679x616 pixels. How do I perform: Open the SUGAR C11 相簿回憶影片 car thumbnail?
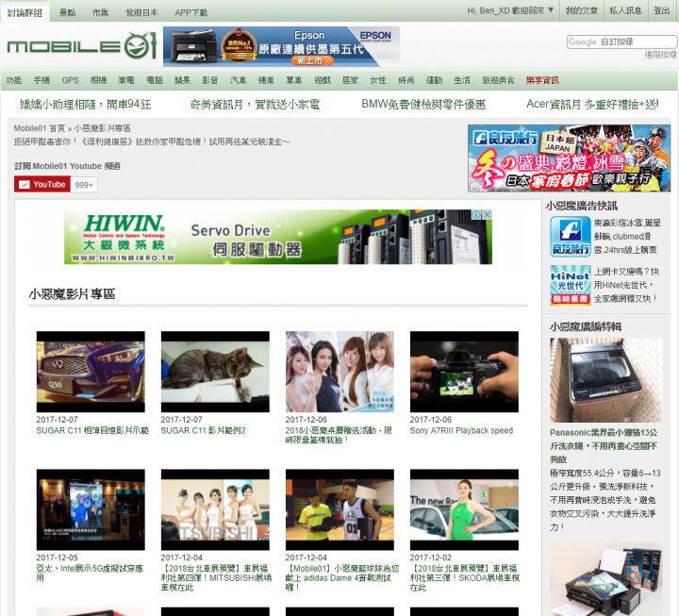pyautogui.click(x=91, y=372)
